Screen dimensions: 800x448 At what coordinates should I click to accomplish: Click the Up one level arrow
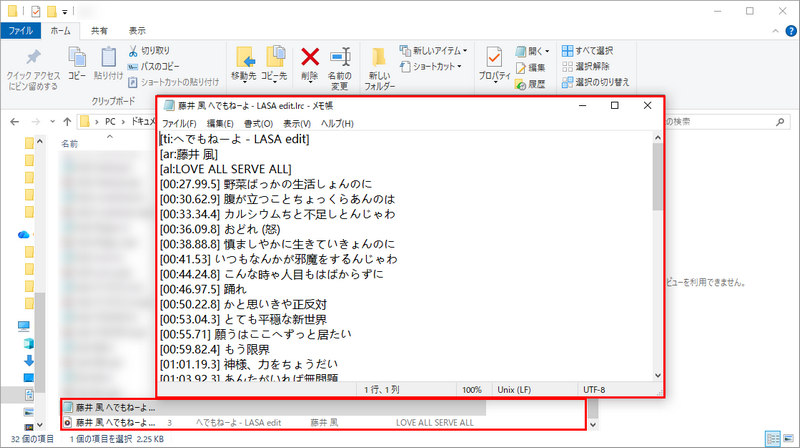[67, 121]
